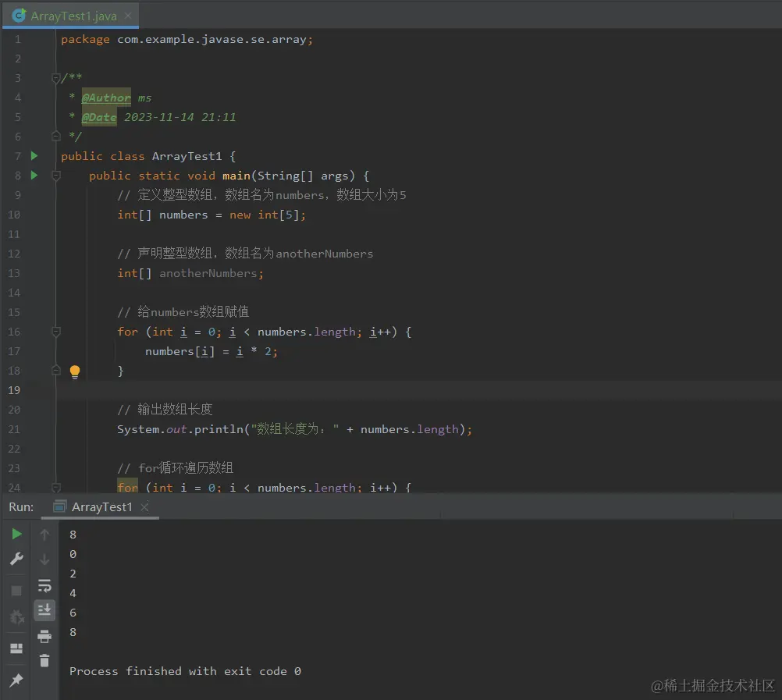Click fold end marker at line 18
Image resolution: width=782 pixels, height=700 pixels.
tap(56, 371)
